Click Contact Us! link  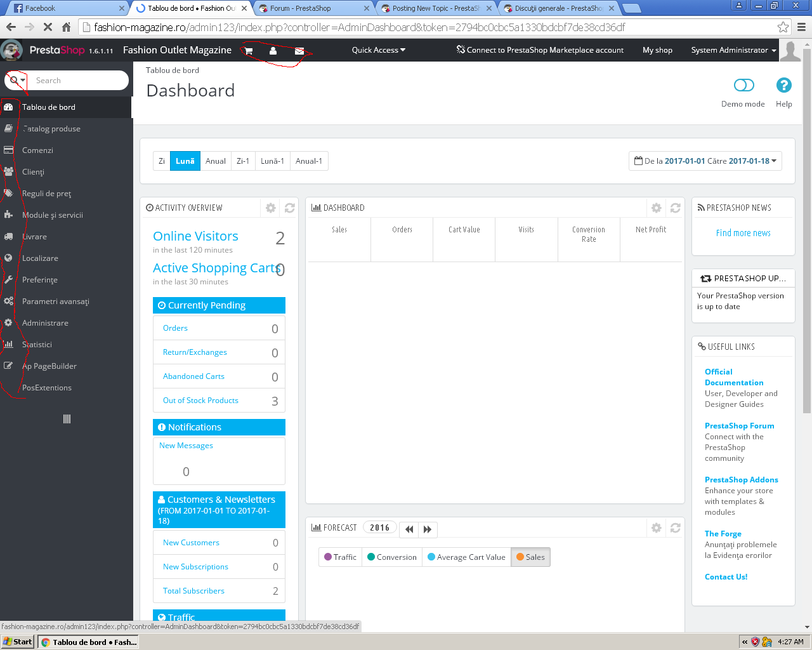(726, 577)
